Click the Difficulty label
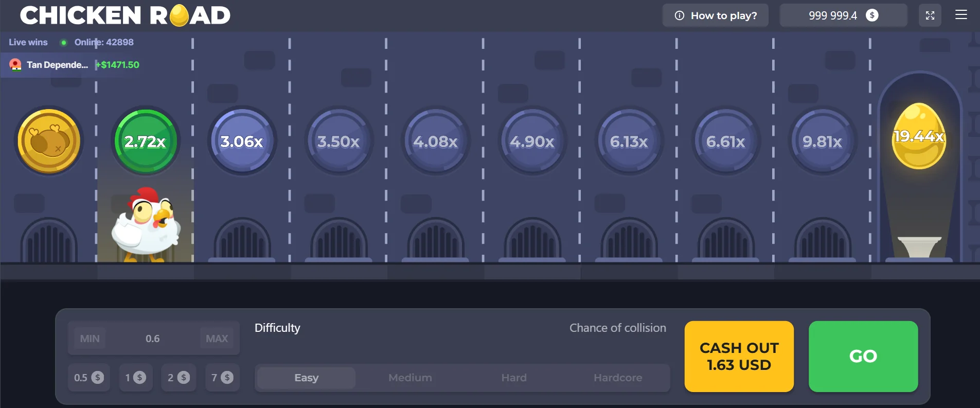Viewport: 980px width, 408px height. tap(277, 328)
